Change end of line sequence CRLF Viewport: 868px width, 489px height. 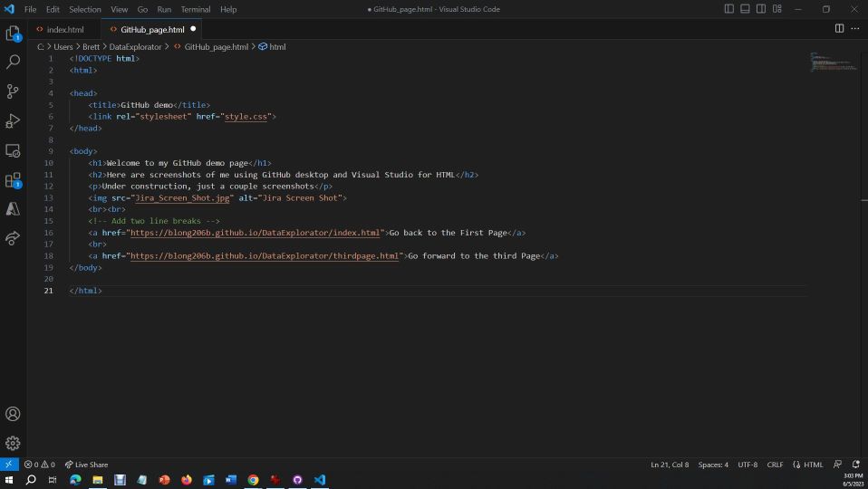point(775,465)
